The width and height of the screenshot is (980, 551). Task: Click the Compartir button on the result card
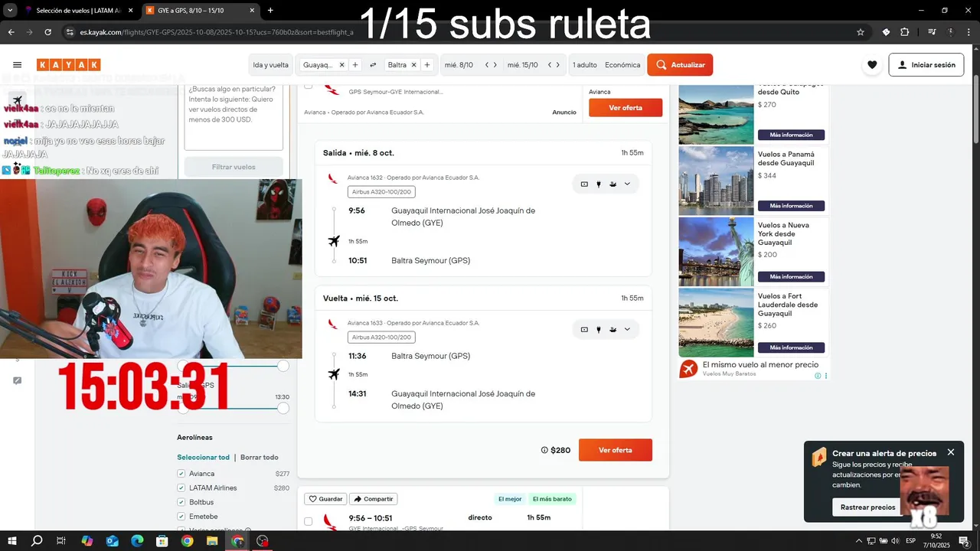coord(374,499)
